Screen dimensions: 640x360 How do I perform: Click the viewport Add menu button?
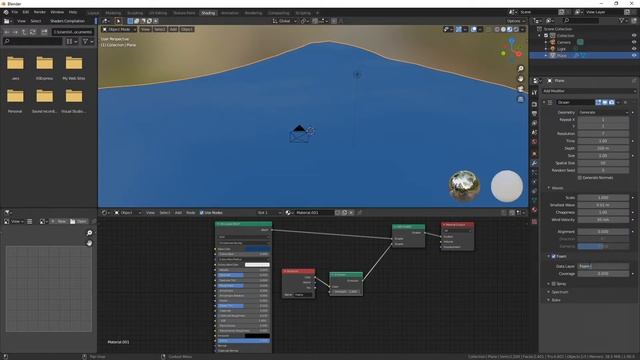[173, 29]
